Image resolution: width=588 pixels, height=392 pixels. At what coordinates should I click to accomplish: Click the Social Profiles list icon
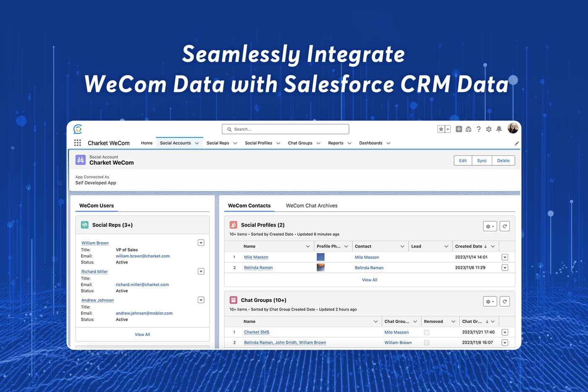click(x=234, y=225)
